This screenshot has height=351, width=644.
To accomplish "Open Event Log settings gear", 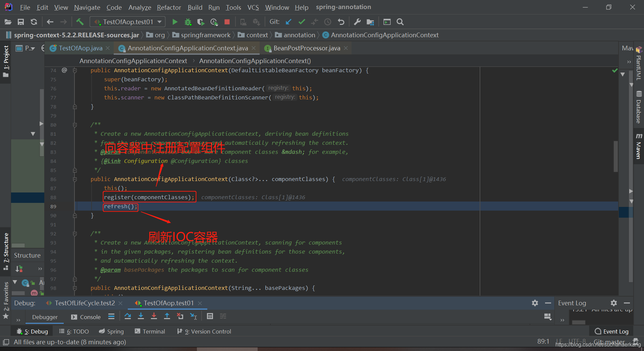I will point(614,303).
